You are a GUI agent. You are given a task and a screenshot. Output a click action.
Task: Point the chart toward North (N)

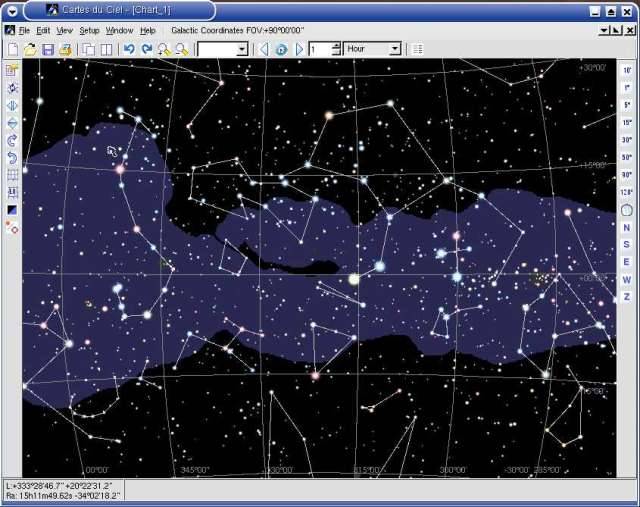[x=627, y=228]
